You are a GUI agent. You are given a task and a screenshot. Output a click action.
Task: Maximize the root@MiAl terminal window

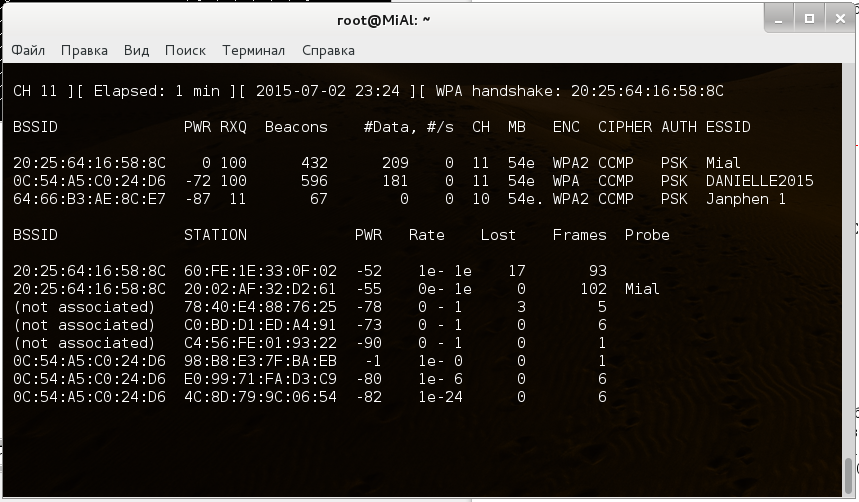coord(809,19)
